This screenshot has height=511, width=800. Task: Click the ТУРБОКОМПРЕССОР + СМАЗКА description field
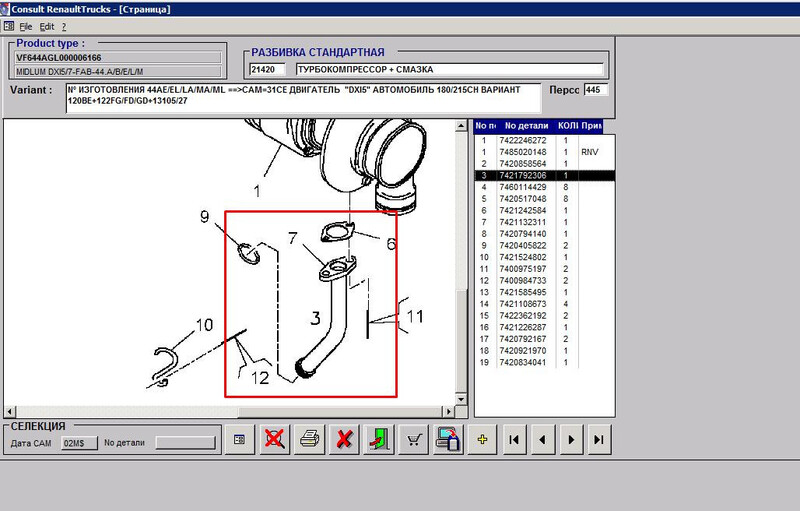449,69
